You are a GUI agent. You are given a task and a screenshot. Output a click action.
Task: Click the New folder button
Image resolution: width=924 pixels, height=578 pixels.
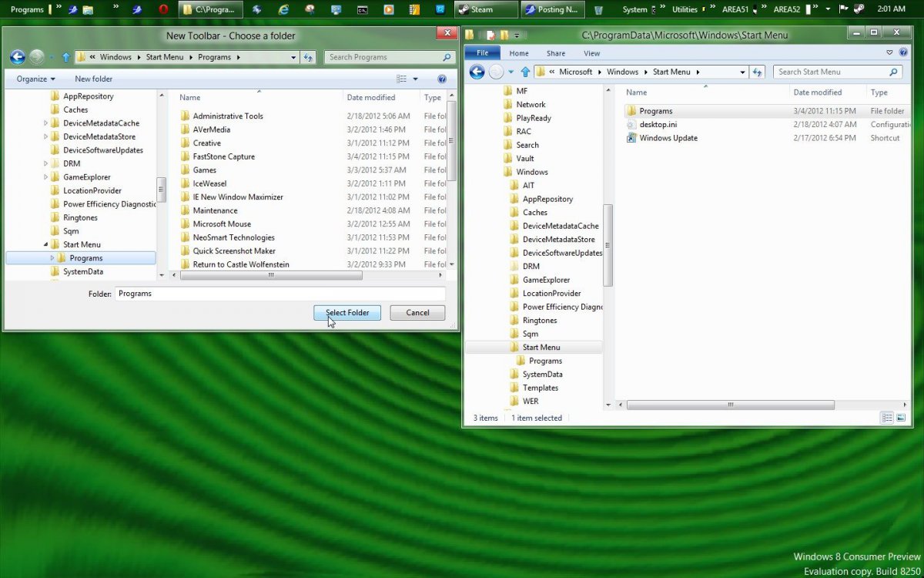tap(93, 79)
